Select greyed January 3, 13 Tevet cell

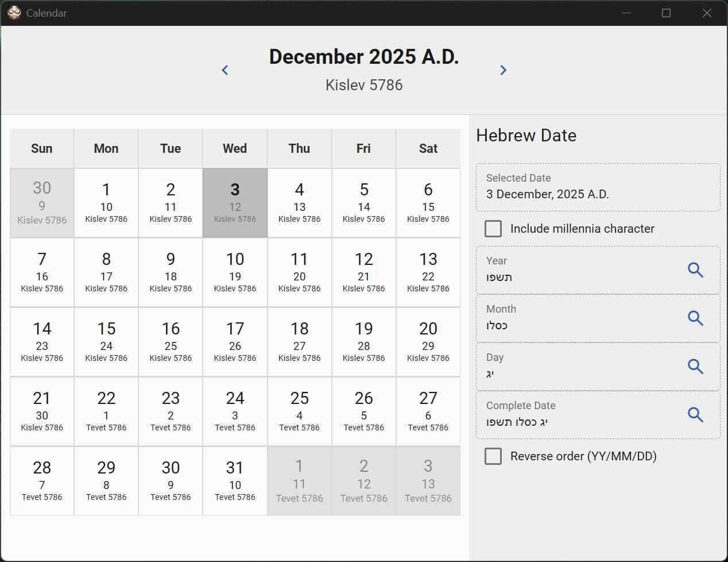(x=428, y=480)
